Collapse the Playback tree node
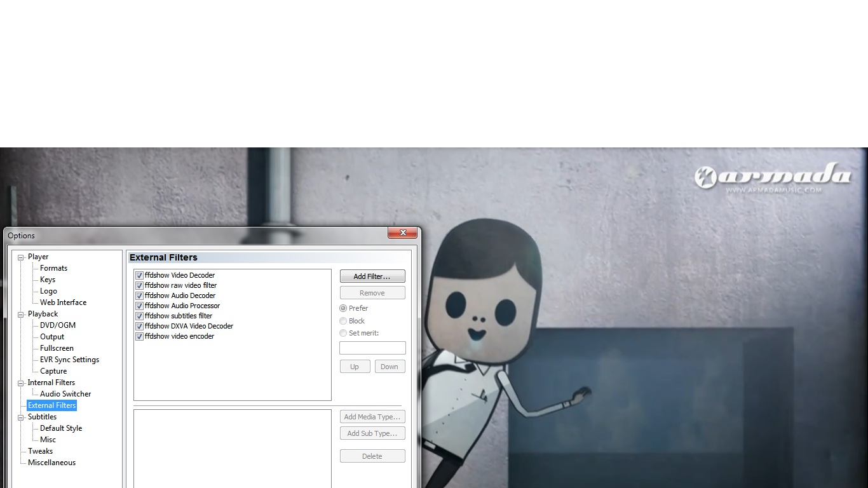The image size is (868, 488). pyautogui.click(x=20, y=315)
